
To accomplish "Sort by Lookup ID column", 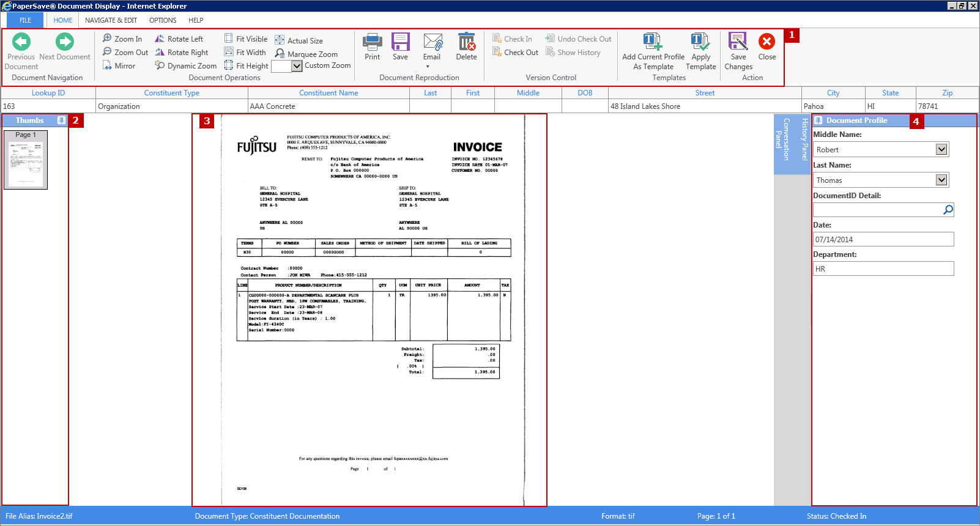I will tap(48, 93).
